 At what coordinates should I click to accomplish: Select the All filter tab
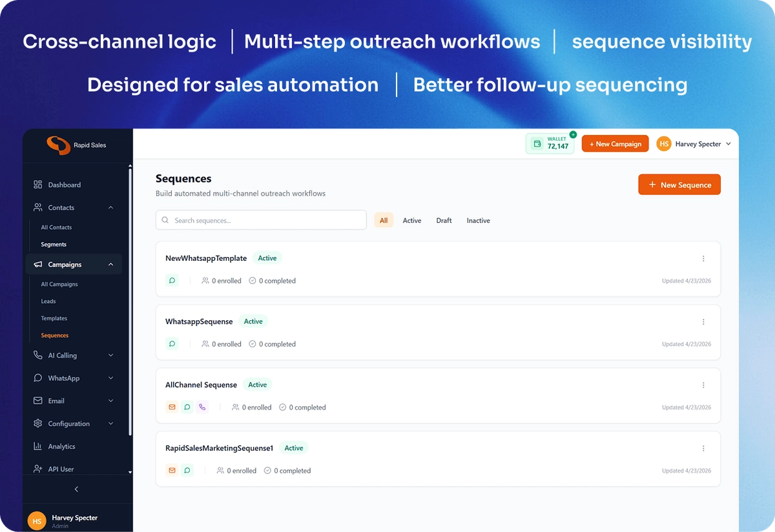pyautogui.click(x=384, y=220)
